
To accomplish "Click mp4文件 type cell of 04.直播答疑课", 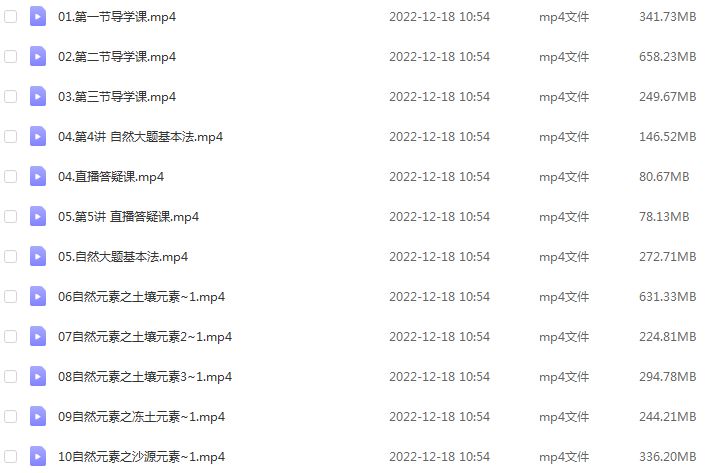I will click(564, 177).
